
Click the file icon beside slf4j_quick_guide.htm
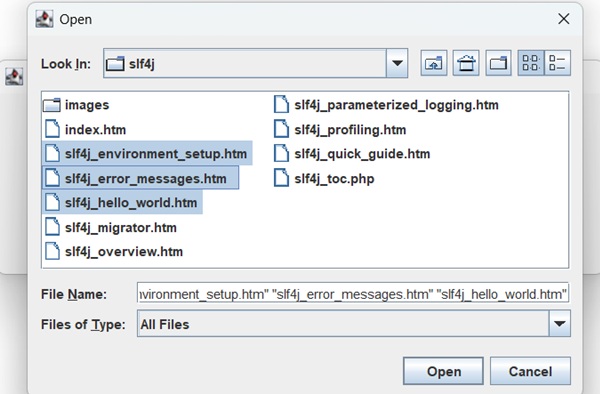281,153
